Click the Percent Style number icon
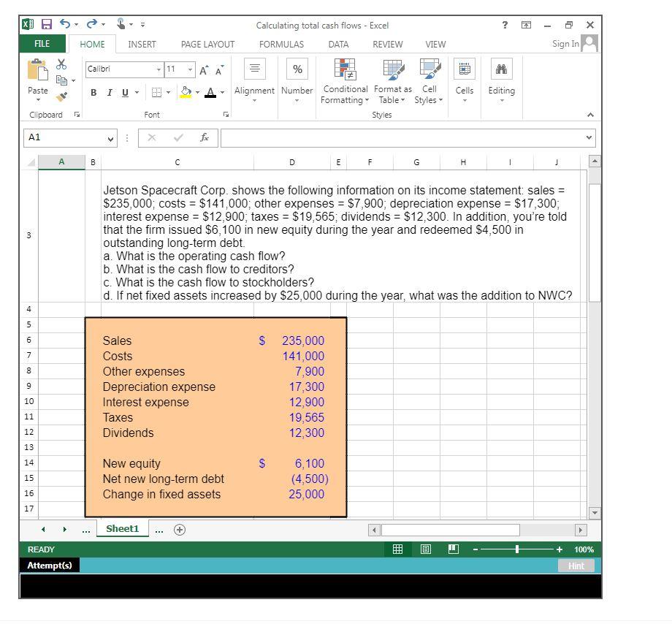 click(x=297, y=69)
